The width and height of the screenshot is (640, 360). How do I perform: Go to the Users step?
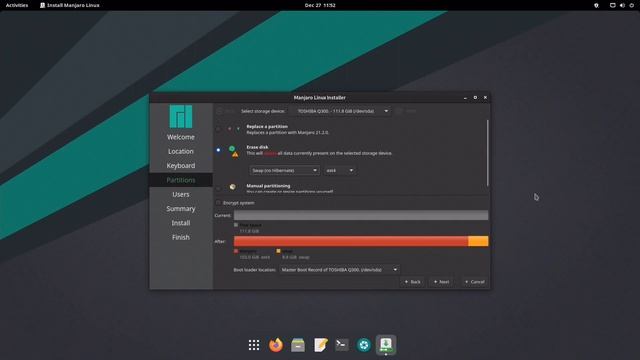tap(181, 194)
